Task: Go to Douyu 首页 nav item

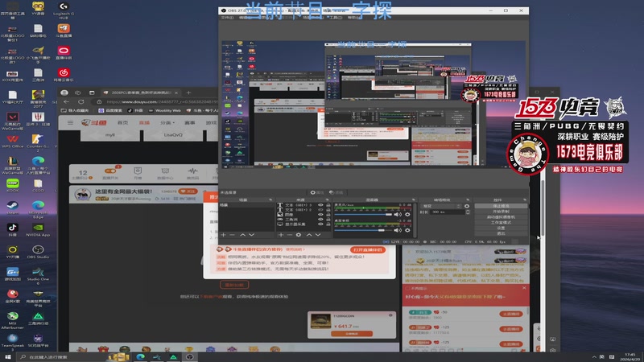Action: point(123,123)
